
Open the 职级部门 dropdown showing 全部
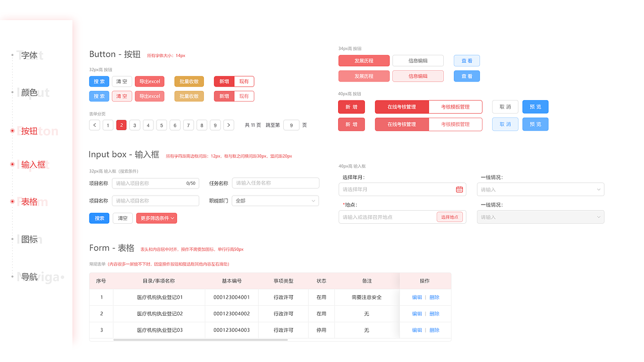[275, 200]
